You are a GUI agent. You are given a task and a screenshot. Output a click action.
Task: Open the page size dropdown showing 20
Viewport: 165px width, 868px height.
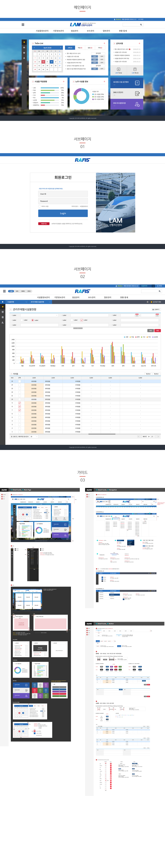tap(34, 437)
